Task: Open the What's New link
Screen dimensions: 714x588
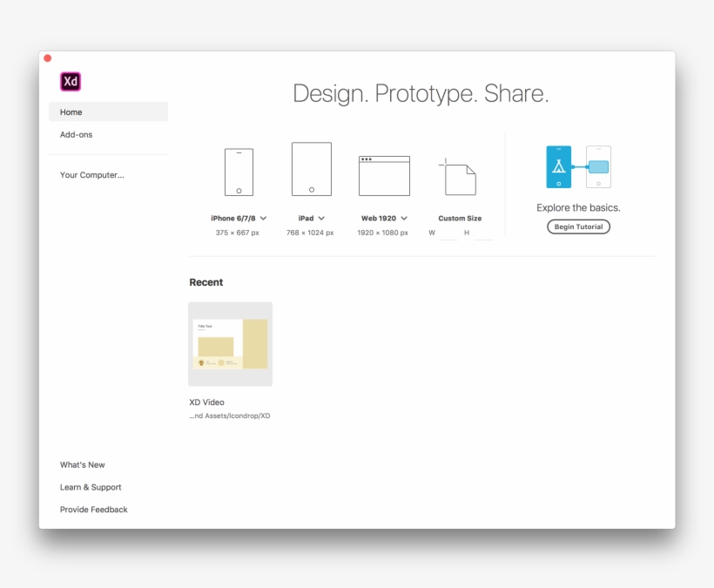Action: click(83, 465)
